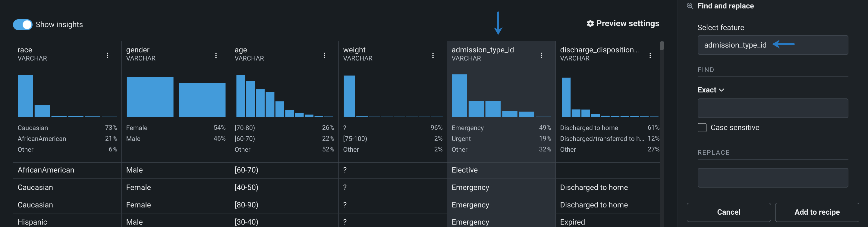Click the Find text input field

pyautogui.click(x=772, y=108)
